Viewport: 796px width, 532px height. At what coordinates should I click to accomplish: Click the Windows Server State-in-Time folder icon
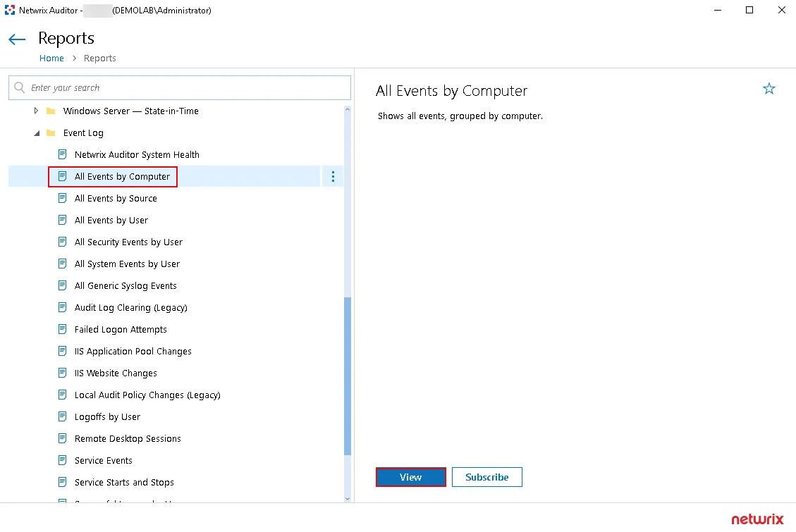[x=51, y=111]
